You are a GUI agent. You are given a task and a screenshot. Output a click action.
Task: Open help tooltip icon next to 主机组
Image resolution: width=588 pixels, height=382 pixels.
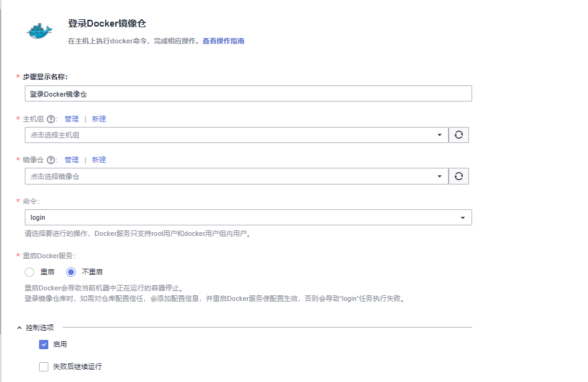coord(51,119)
